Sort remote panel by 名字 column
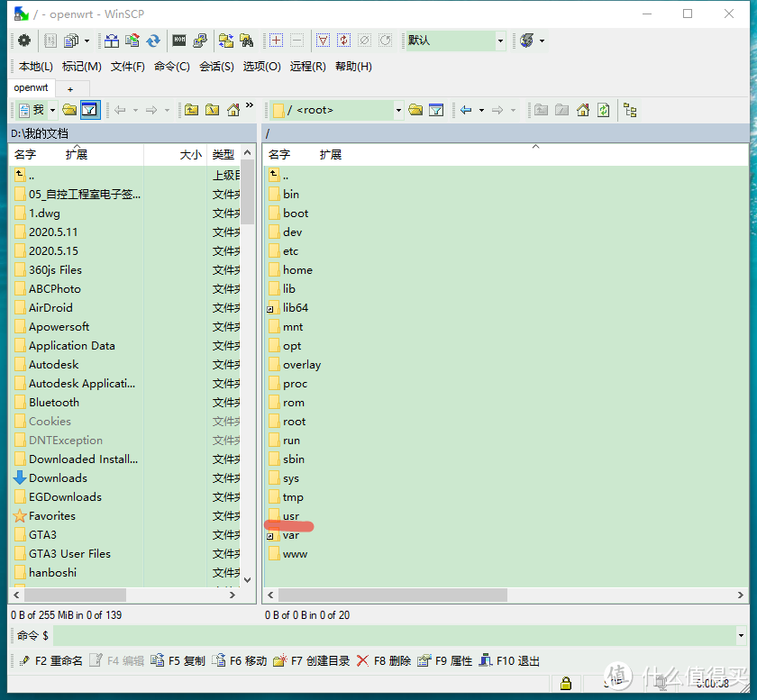Viewport: 757px width, 700px height. (279, 154)
